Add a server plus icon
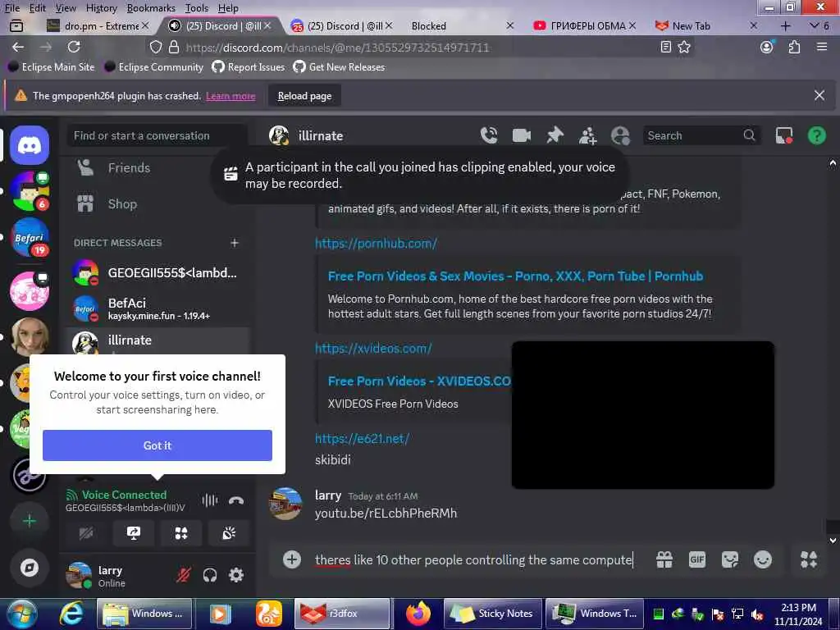Screen dimensions: 840x630 coord(30,521)
